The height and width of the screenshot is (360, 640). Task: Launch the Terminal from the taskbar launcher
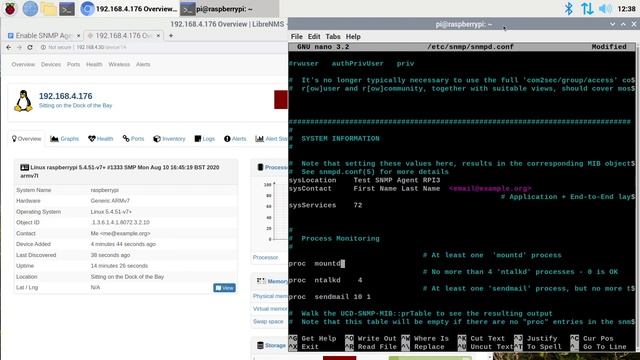(x=67, y=8)
